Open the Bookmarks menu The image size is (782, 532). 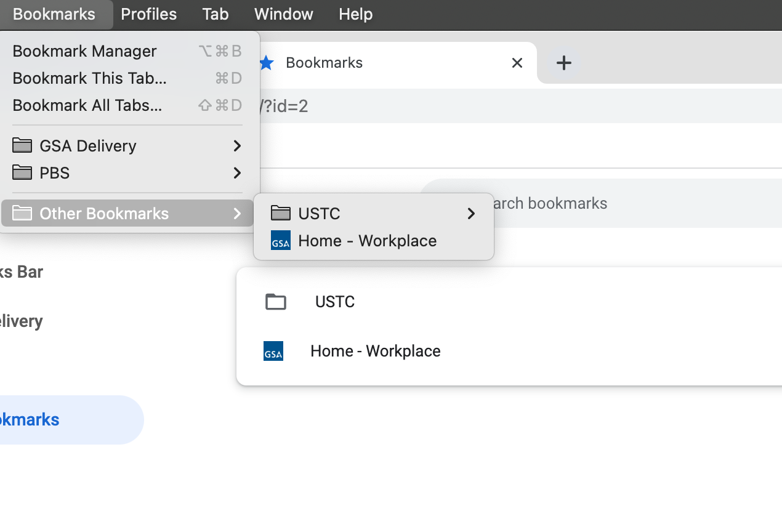pyautogui.click(x=53, y=14)
